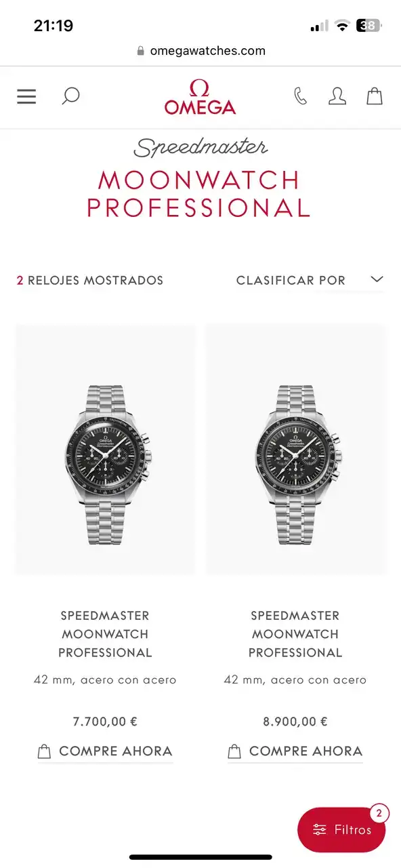
Task: Tap the Omega logo to go home
Action: coord(200,97)
